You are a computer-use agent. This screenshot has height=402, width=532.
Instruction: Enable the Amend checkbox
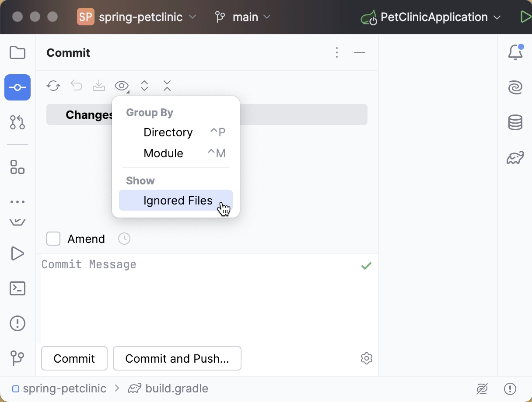(53, 239)
